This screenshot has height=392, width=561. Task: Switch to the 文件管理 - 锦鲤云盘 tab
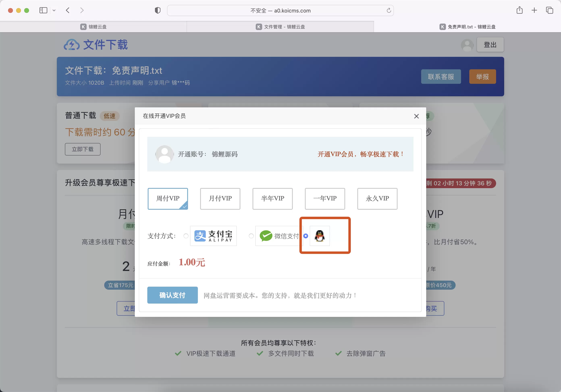pyautogui.click(x=280, y=27)
